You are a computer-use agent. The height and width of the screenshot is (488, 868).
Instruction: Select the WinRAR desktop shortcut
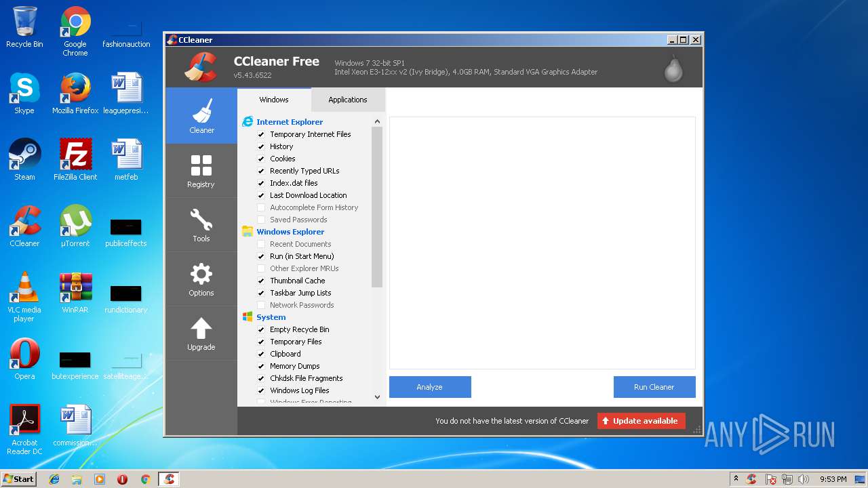coord(75,292)
